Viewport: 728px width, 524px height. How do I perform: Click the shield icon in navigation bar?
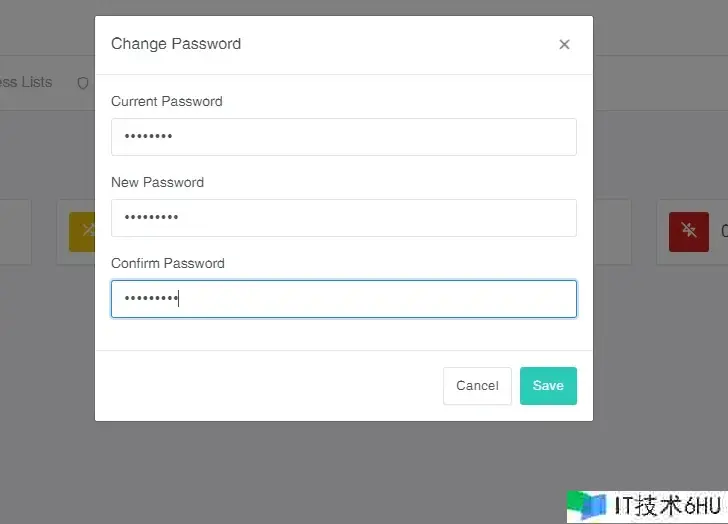click(83, 83)
